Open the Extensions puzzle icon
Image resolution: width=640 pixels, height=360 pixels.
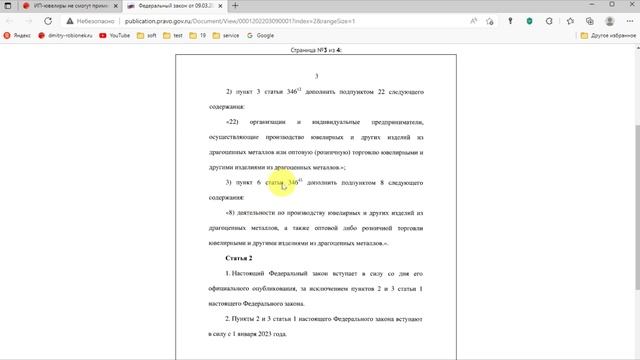pyautogui.click(x=549, y=21)
